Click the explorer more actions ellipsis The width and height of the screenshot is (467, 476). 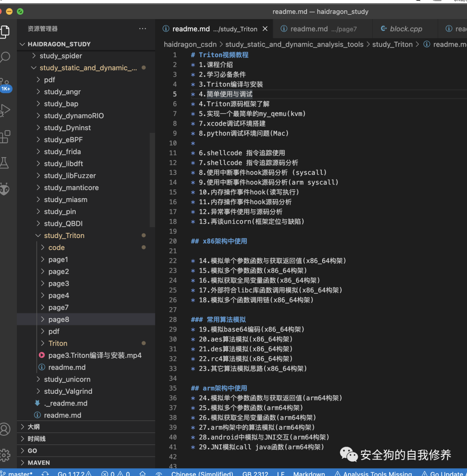(142, 29)
